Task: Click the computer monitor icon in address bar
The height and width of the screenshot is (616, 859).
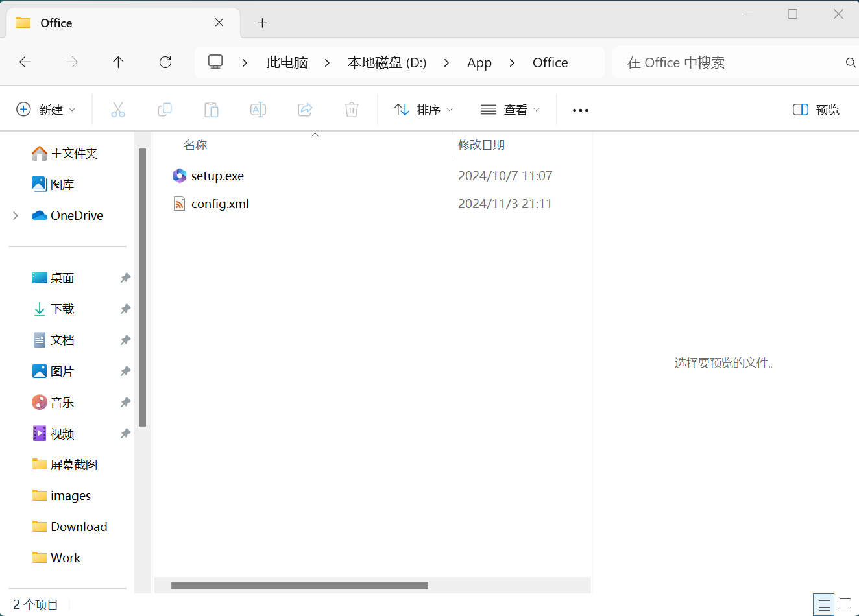Action: tap(215, 62)
